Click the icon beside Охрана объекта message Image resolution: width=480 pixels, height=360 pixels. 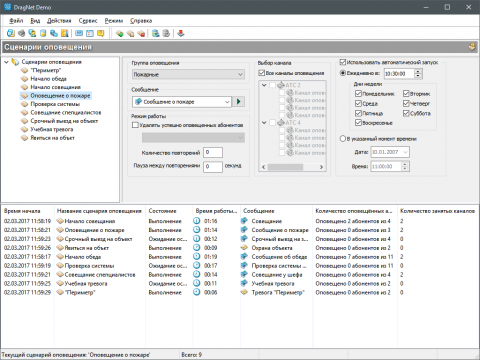pos(245,248)
